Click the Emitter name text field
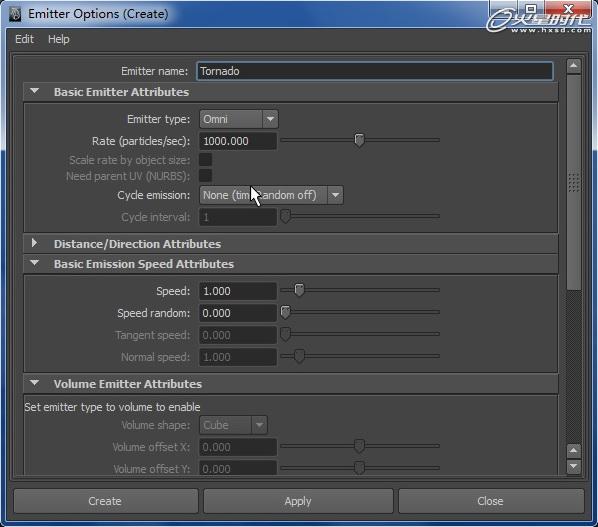The width and height of the screenshot is (598, 527). coord(375,71)
